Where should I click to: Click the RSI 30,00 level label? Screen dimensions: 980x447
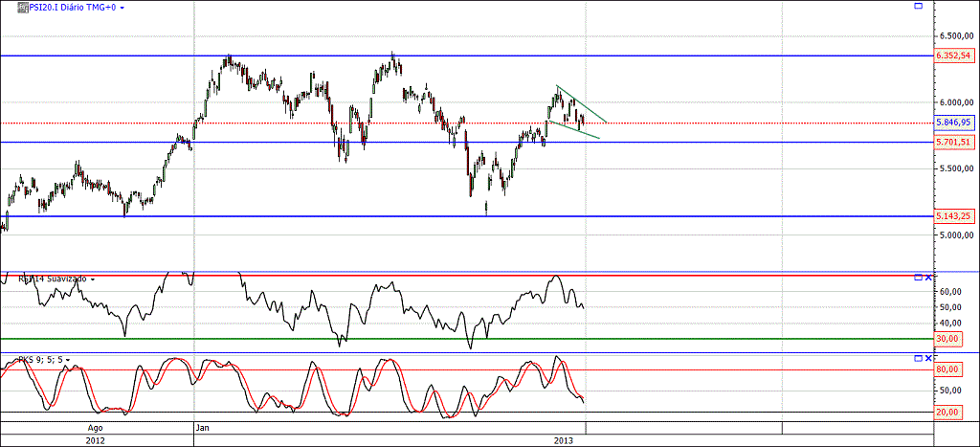(x=947, y=339)
